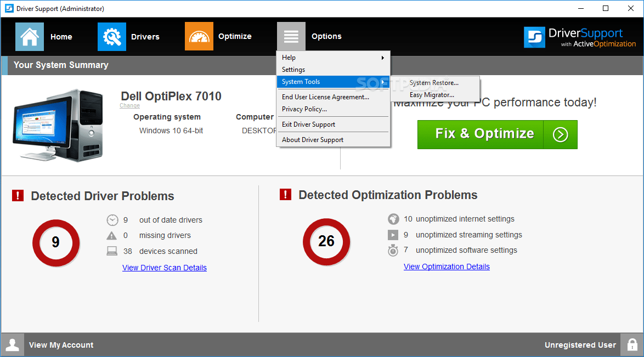Click red alert icon beside Detected Driver Problems
This screenshot has width=644, height=357.
pos(18,196)
